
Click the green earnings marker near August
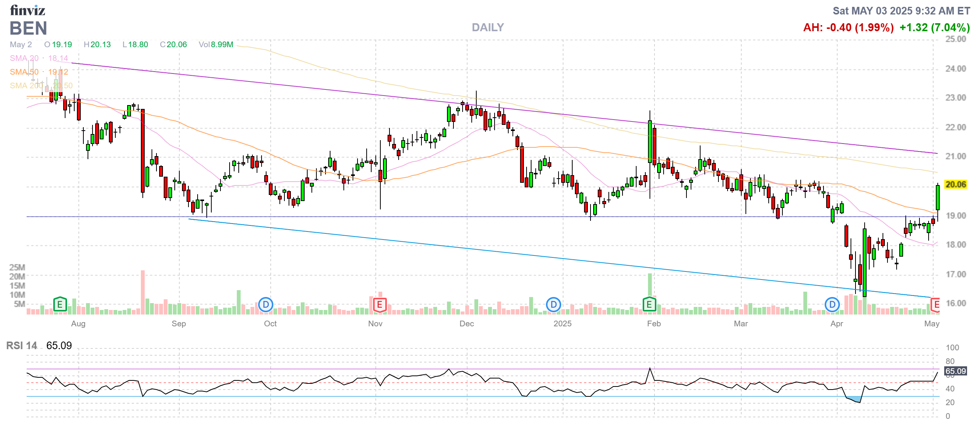coord(60,304)
